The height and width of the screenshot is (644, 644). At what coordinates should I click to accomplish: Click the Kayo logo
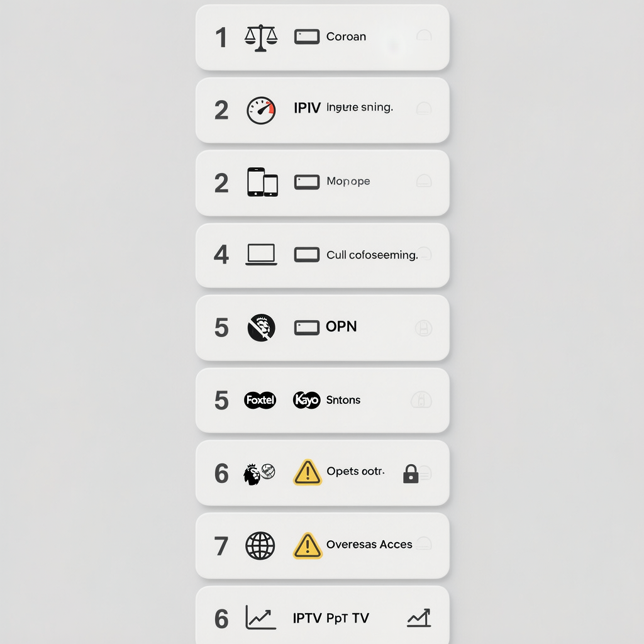click(x=306, y=399)
